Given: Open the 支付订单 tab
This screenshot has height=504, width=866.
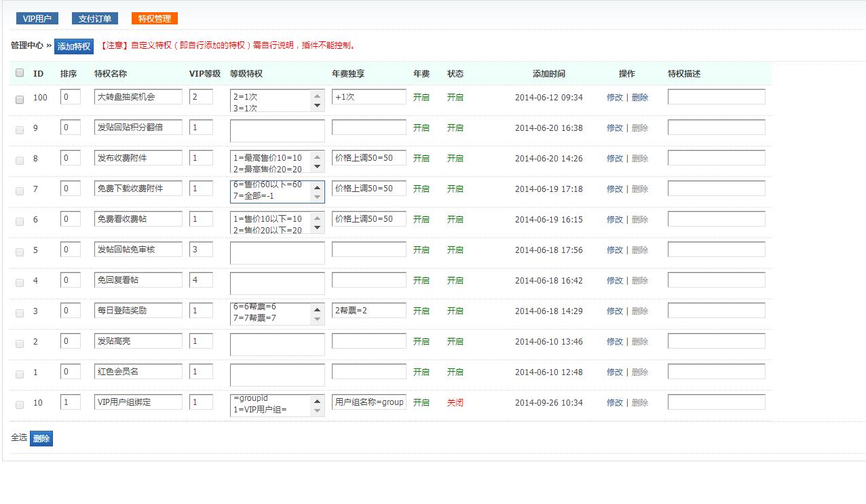Looking at the screenshot, I should click(x=94, y=18).
